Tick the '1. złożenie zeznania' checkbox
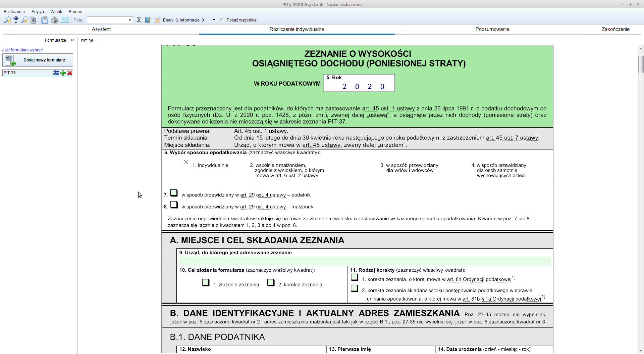 point(206,282)
